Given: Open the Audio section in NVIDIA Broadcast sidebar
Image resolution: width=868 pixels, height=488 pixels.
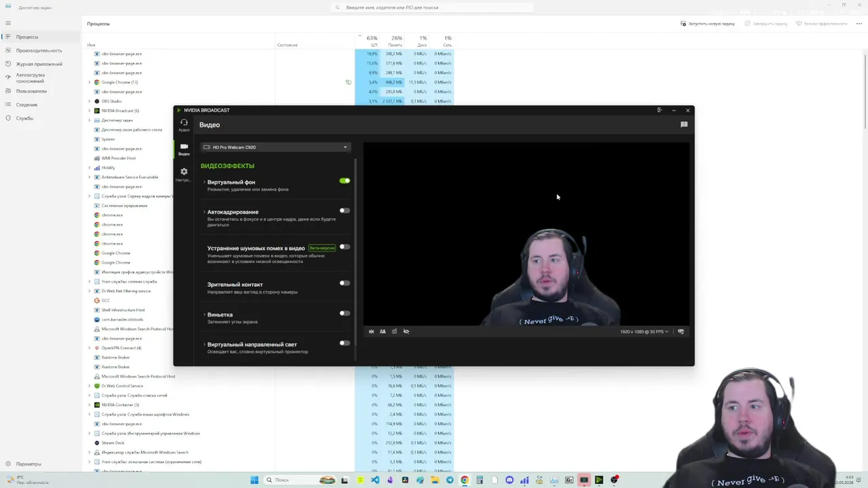Looking at the screenshot, I should click(x=184, y=125).
